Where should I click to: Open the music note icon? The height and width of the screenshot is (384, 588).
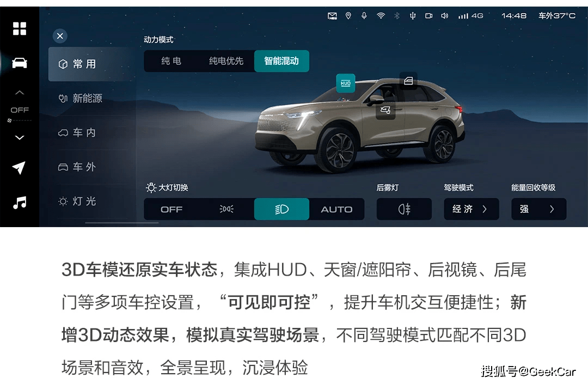[20, 203]
